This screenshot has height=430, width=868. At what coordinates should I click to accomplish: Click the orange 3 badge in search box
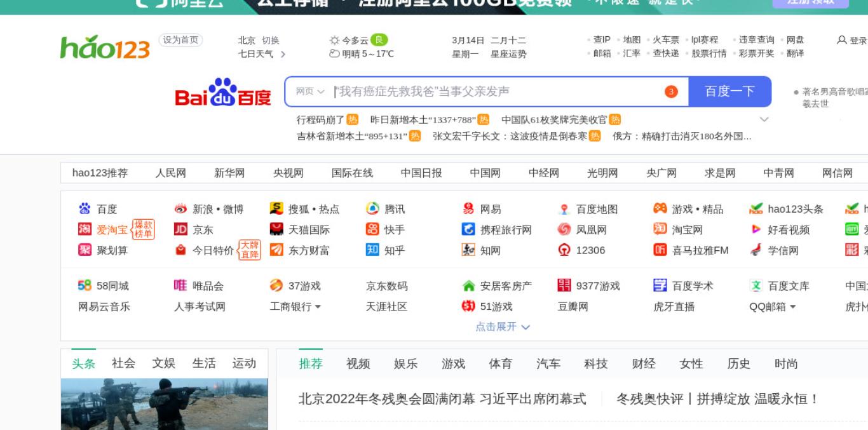tap(671, 91)
